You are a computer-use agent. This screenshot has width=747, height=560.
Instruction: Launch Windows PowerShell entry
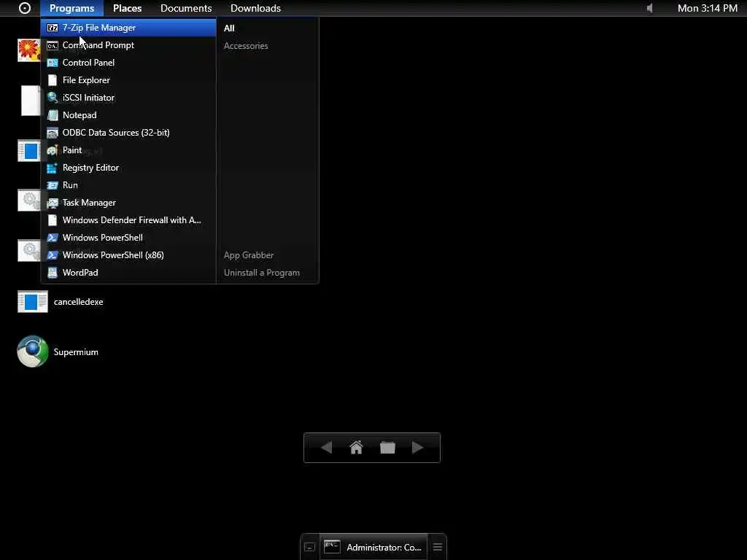click(128, 238)
